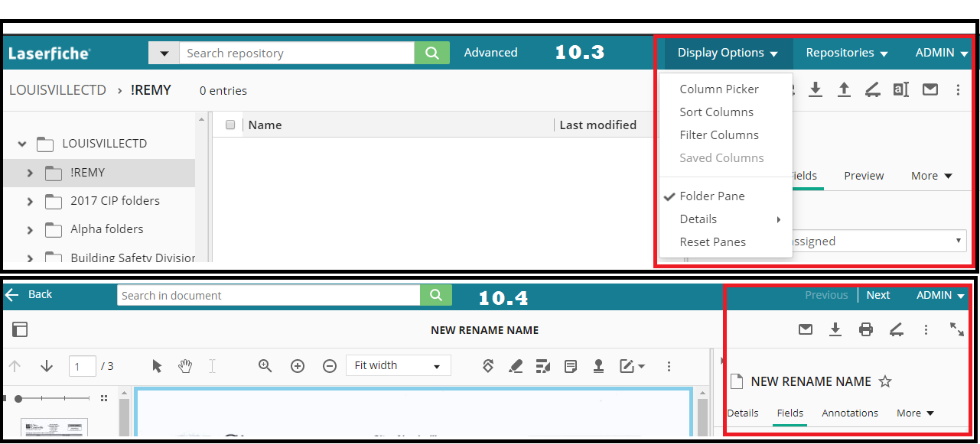Click the magnifier zoom-region tool
980x444 pixels.
pos(265,365)
